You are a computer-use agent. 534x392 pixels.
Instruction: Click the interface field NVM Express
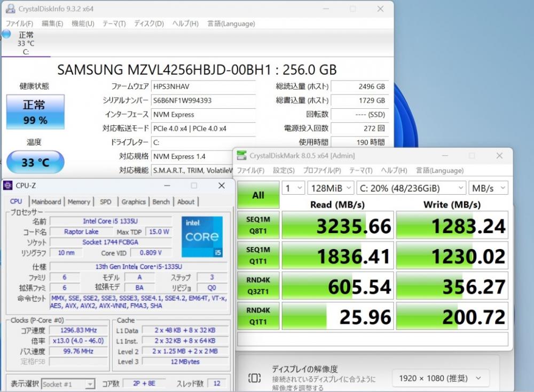point(203,114)
